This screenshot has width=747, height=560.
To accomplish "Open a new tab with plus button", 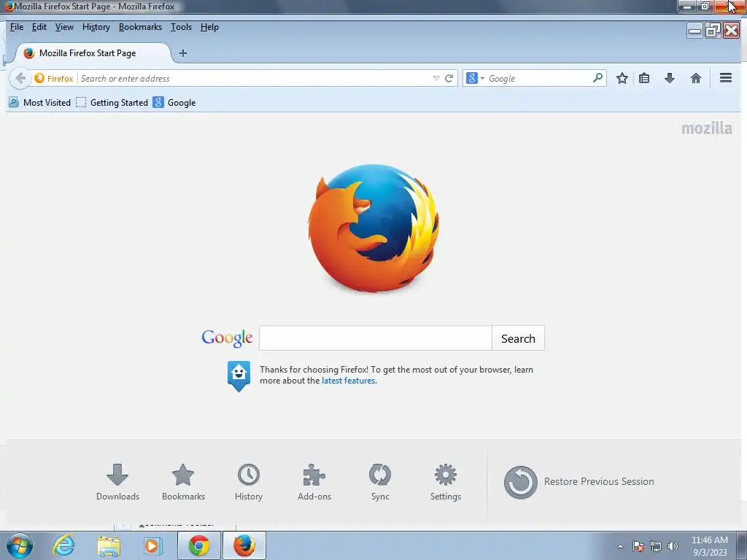I will click(x=183, y=53).
